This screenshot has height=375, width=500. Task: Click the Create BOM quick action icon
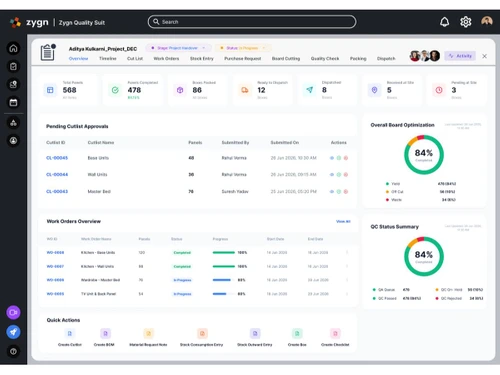(x=105, y=333)
